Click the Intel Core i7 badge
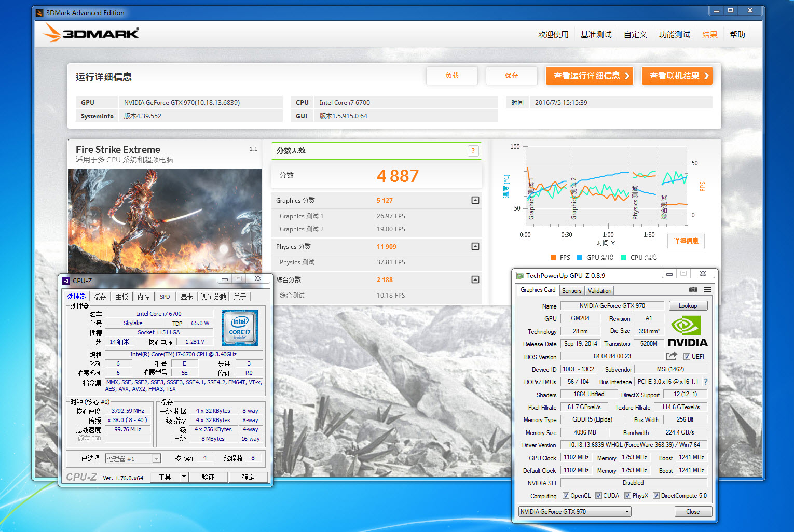The width and height of the screenshot is (794, 532). (x=239, y=328)
